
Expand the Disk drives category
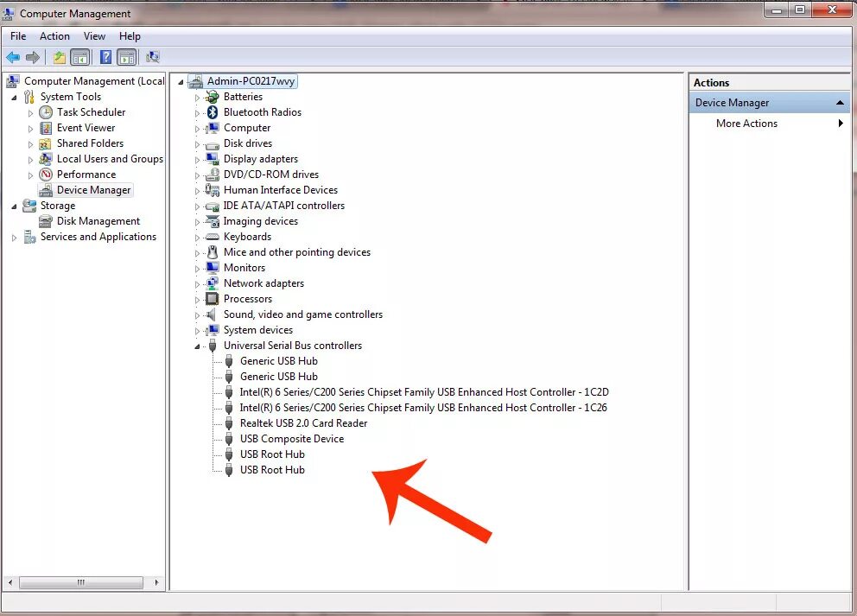click(197, 144)
